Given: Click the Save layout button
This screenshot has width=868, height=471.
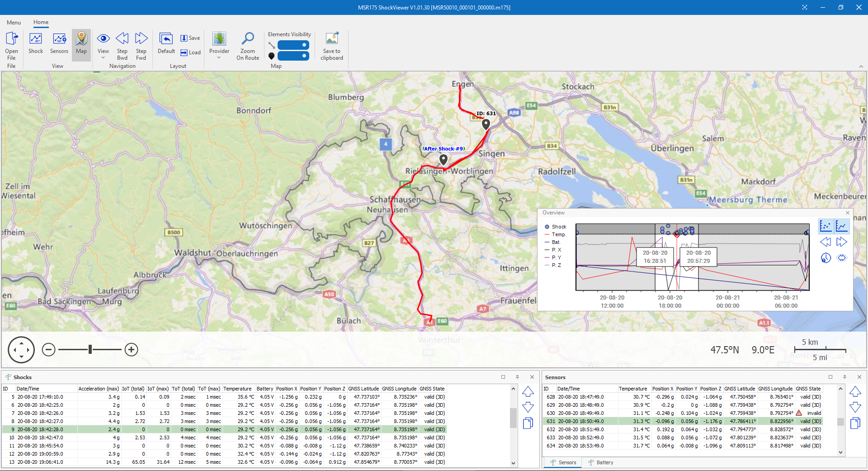Looking at the screenshot, I should (x=190, y=38).
